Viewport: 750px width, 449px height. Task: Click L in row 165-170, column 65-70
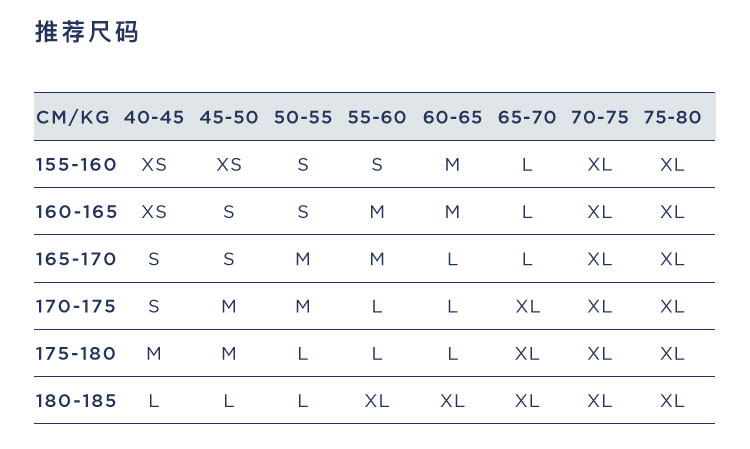point(527,259)
